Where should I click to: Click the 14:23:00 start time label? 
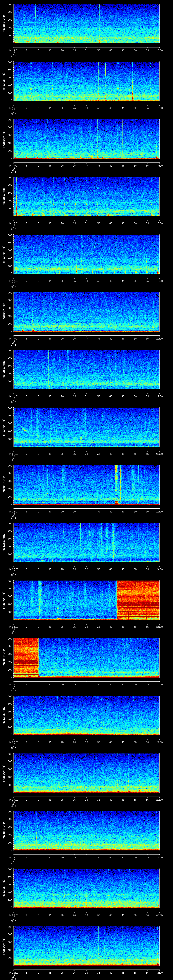(13, 569)
